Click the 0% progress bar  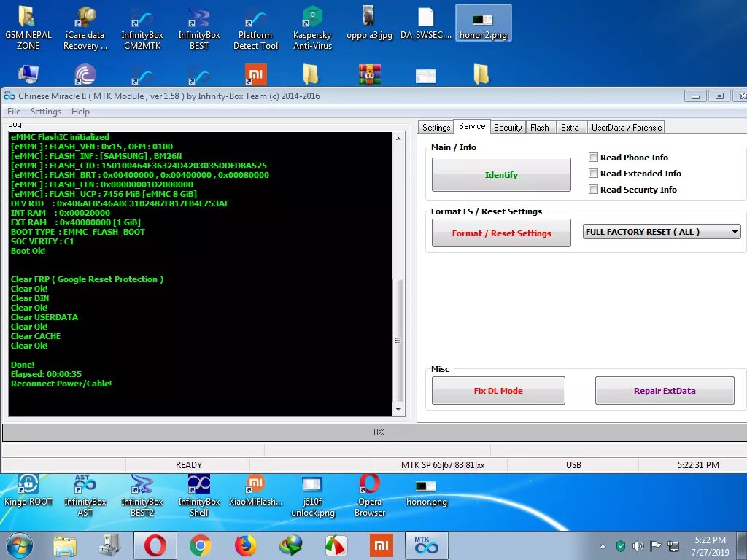pyautogui.click(x=376, y=432)
